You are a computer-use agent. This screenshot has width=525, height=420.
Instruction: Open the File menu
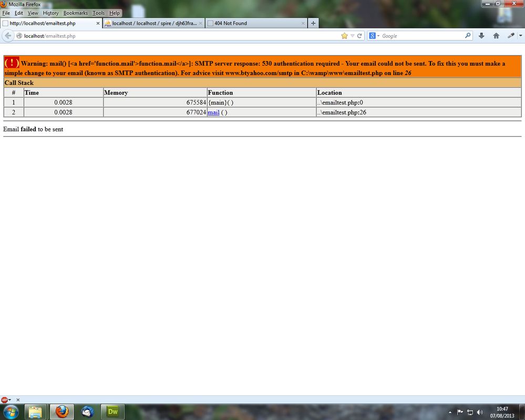[x=6, y=13]
